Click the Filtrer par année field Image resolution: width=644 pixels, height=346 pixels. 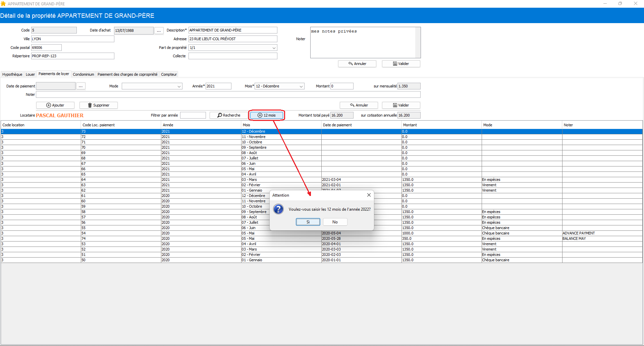click(x=193, y=115)
